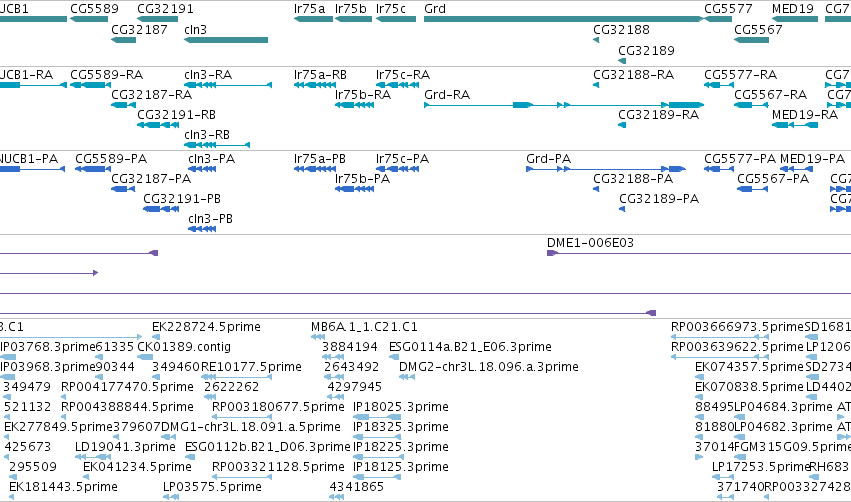Select the CG32189-RA transcript label
Viewport: 851px width, 502px height.
pos(659,115)
